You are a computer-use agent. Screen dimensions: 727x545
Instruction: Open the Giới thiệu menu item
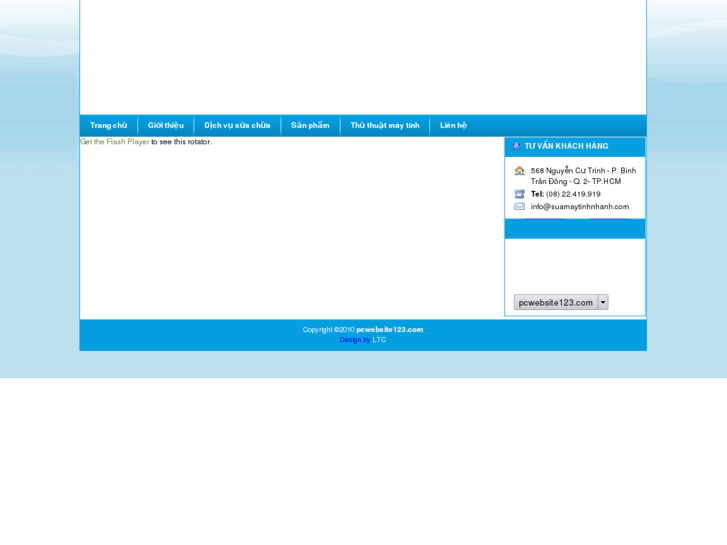pyautogui.click(x=166, y=125)
